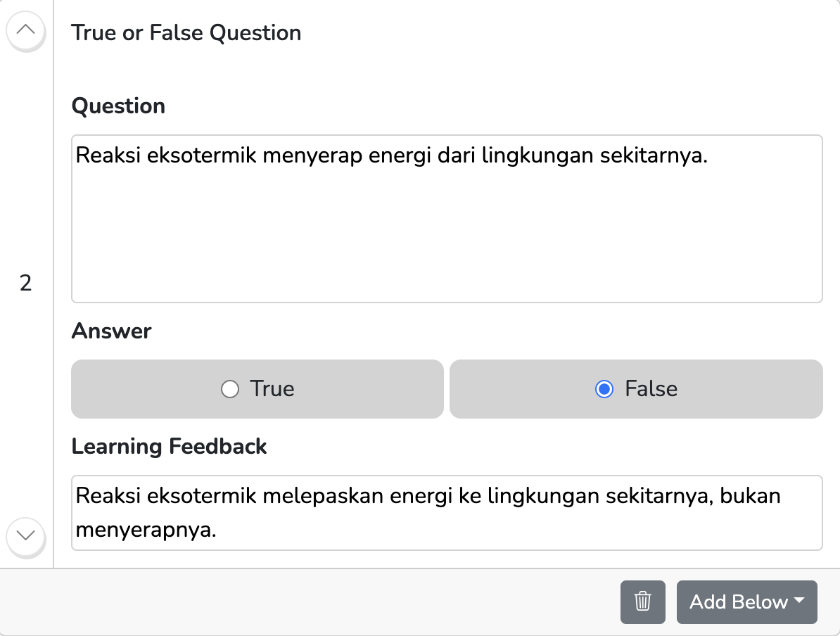
Task: Click inside the Question text area
Action: coord(446,232)
